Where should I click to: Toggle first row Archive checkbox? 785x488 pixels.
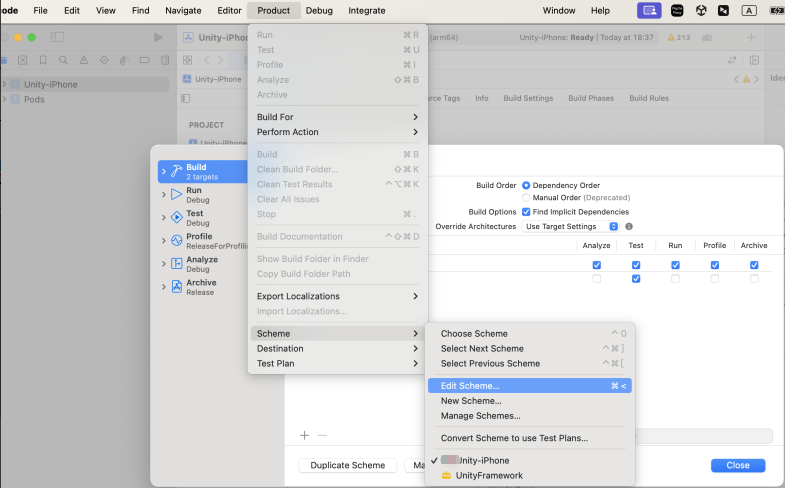click(x=754, y=265)
